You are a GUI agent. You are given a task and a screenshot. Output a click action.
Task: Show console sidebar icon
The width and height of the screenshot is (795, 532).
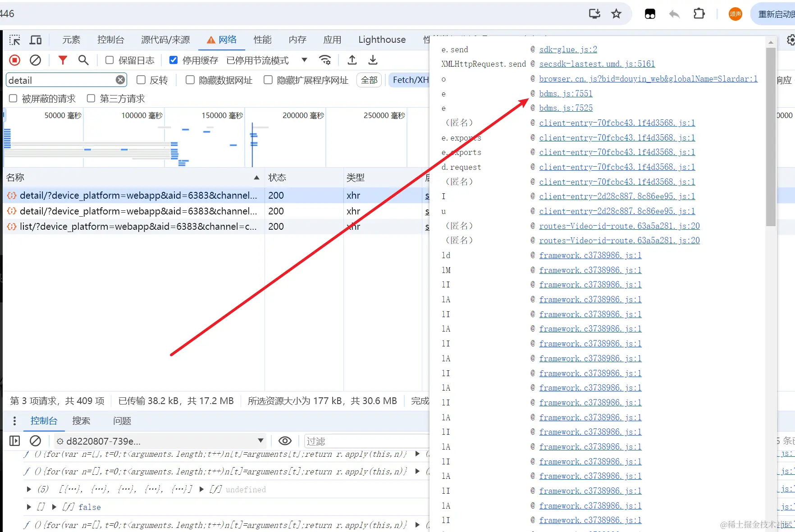(15, 441)
